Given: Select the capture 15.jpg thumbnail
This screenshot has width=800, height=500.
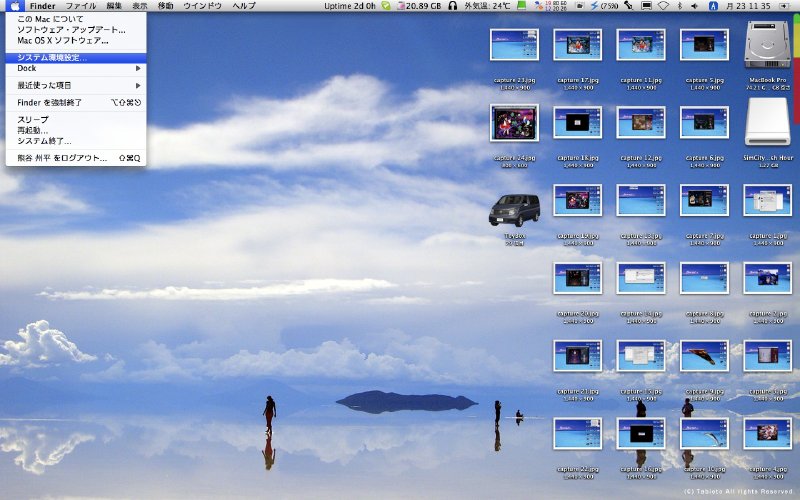Looking at the screenshot, I should [x=641, y=356].
